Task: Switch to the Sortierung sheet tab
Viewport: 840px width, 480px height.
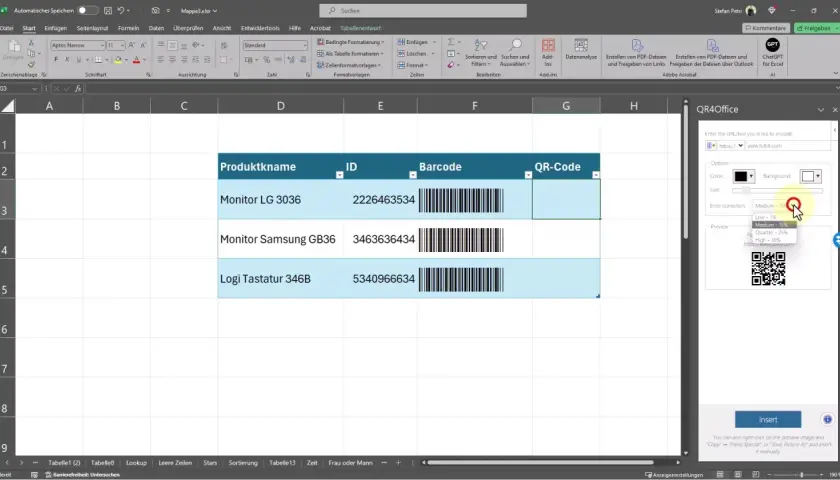Action: pos(243,462)
